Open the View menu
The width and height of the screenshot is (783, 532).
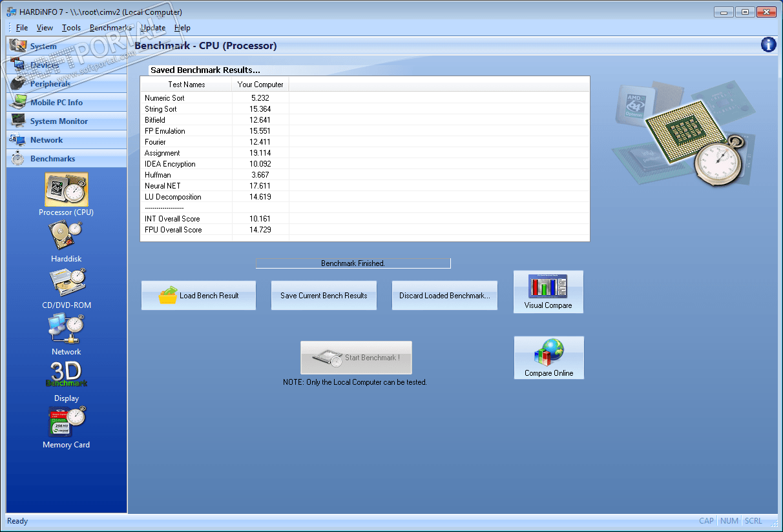(45, 28)
